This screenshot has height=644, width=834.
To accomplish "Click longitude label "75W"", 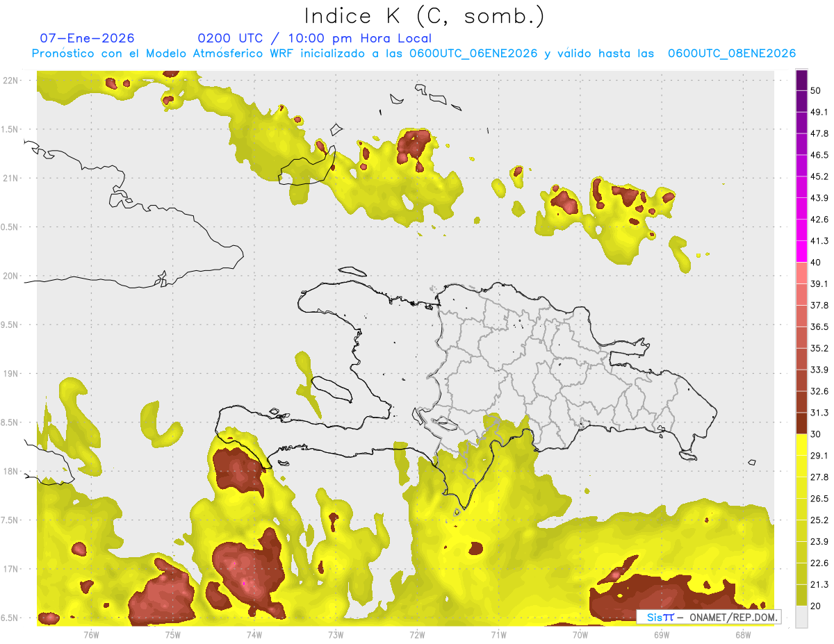I will [x=172, y=634].
